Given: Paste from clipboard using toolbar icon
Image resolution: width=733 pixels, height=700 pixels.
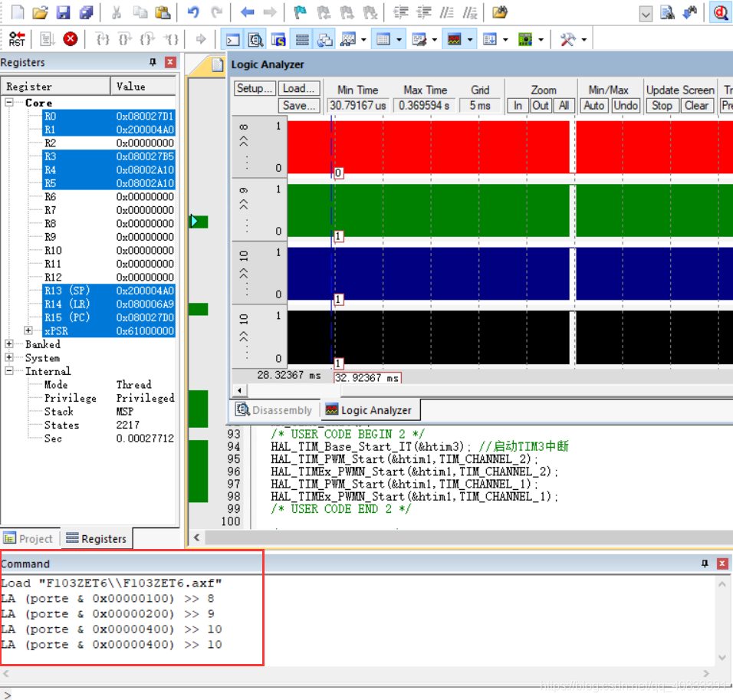Looking at the screenshot, I should [163, 12].
